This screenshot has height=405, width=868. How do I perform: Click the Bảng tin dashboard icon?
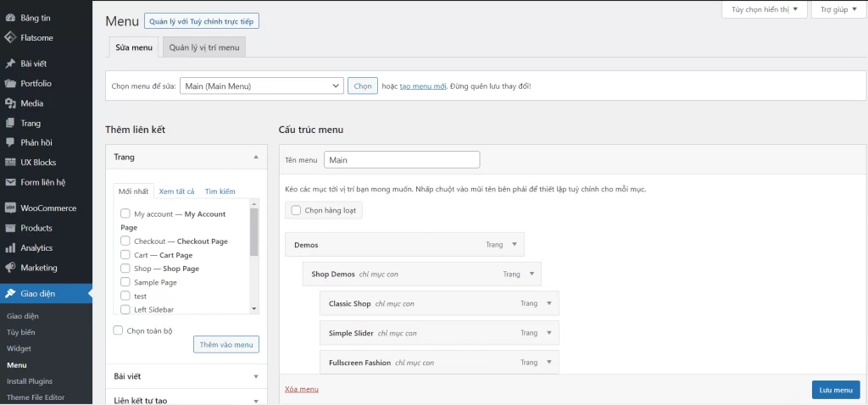[x=10, y=18]
